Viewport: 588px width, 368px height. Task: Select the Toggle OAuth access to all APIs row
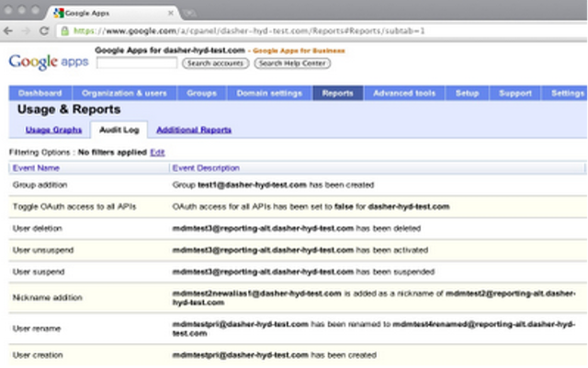[298, 206]
